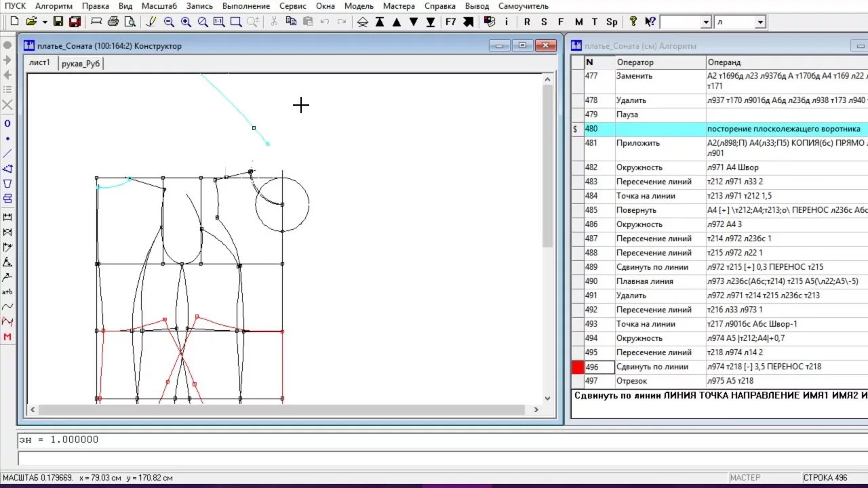Screen dimensions: 868x488
Task: Click the red M tool in left sidebar
Action: point(7,337)
